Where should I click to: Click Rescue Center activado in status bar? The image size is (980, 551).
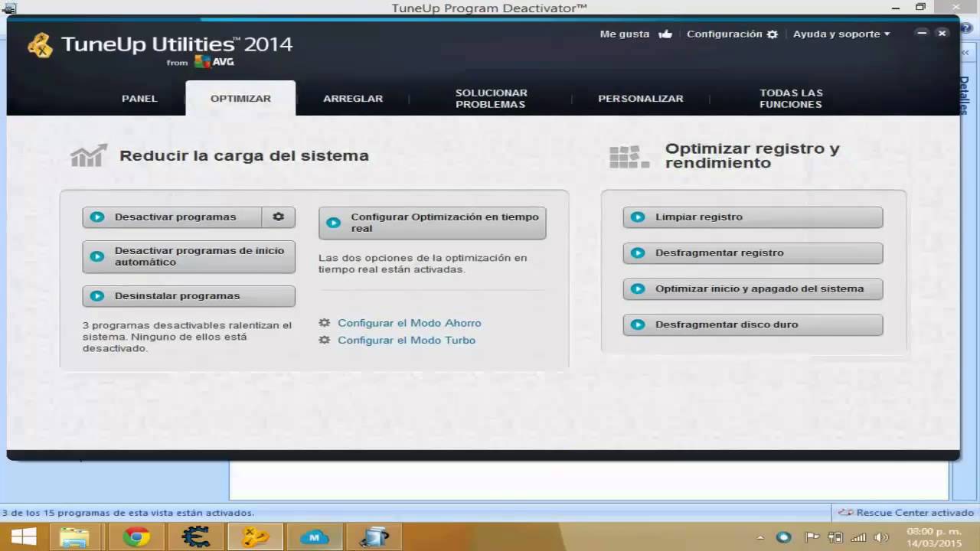[x=906, y=513]
